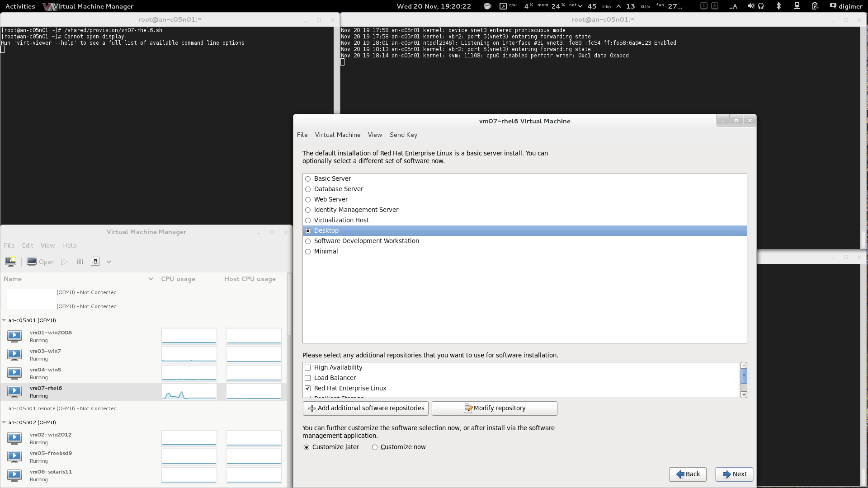Select the Minimal install radio button
This screenshot has width=868, height=488.
tap(308, 252)
